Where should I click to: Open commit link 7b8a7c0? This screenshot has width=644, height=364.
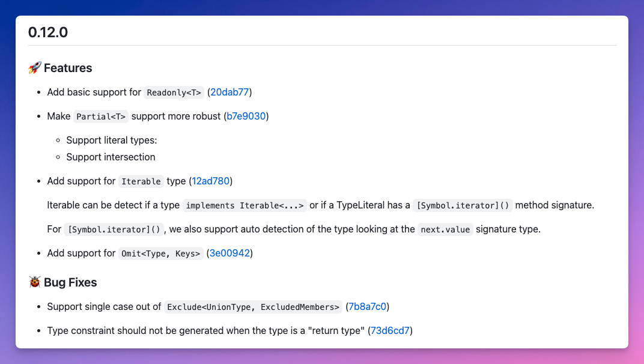pyautogui.click(x=367, y=306)
